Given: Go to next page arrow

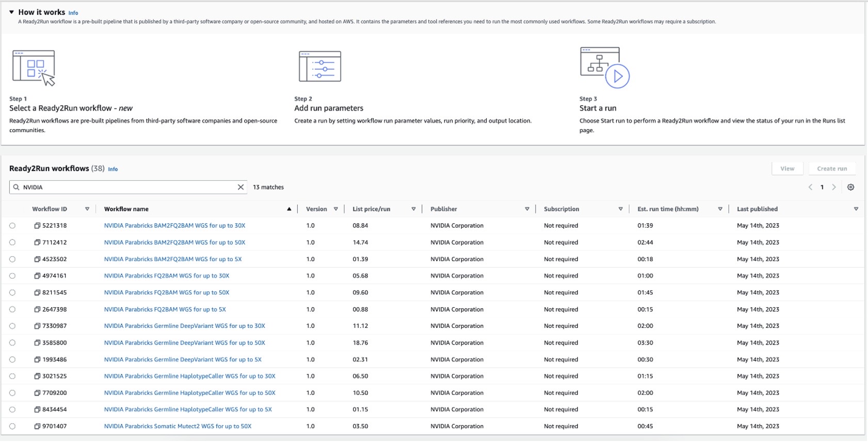Looking at the screenshot, I should (834, 187).
